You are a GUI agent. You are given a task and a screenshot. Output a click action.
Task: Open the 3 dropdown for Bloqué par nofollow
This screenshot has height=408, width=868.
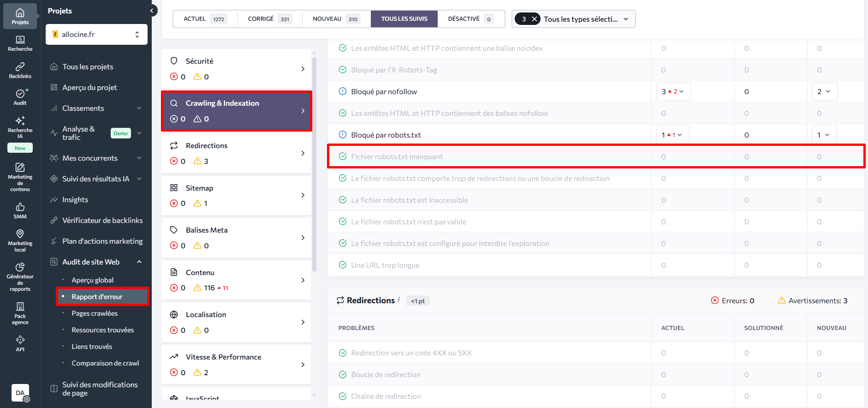point(673,91)
